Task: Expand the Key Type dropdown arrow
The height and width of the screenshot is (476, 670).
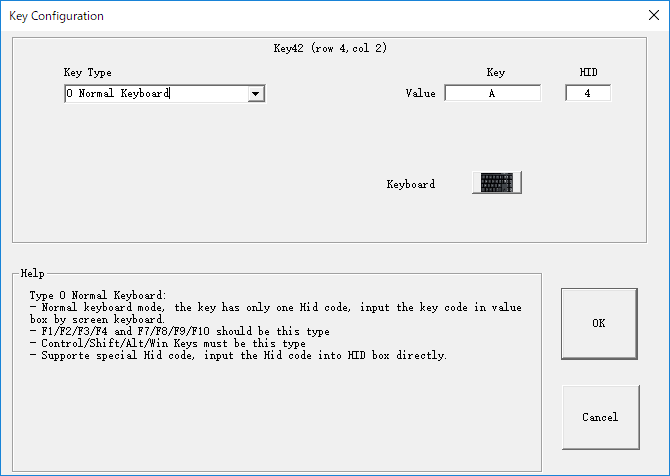Action: 256,94
